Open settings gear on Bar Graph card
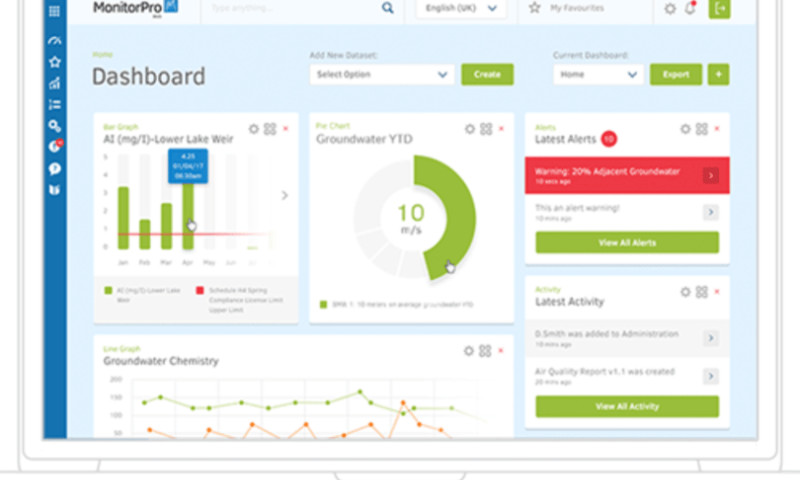Image resolution: width=800 pixels, height=480 pixels. [x=254, y=129]
